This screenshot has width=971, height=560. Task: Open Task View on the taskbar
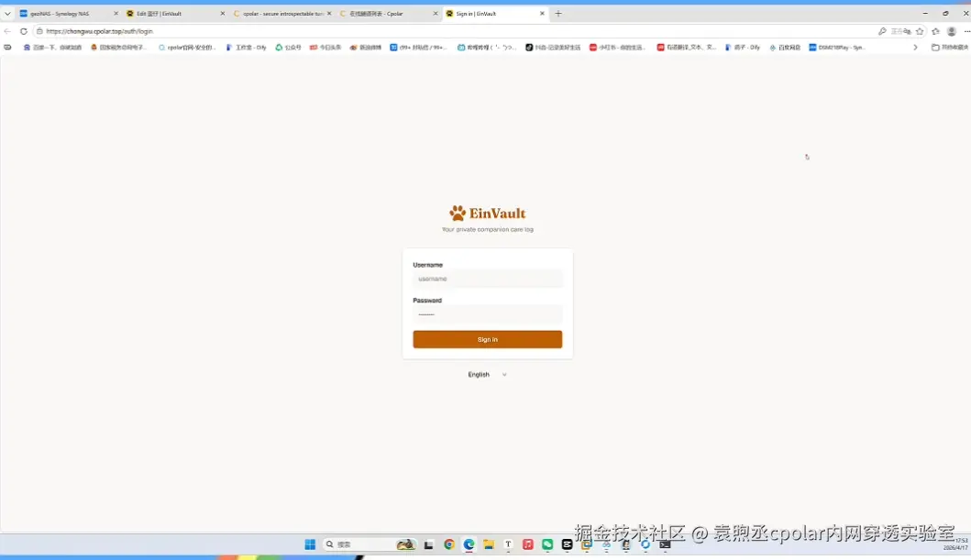(428, 544)
